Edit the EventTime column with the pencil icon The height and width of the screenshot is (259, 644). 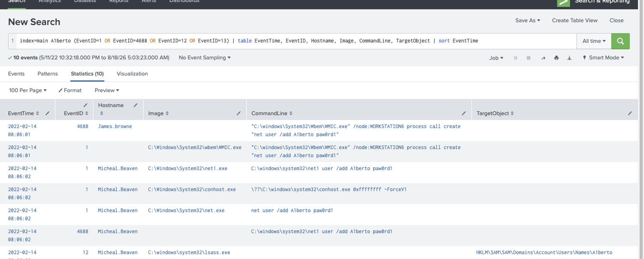48,113
